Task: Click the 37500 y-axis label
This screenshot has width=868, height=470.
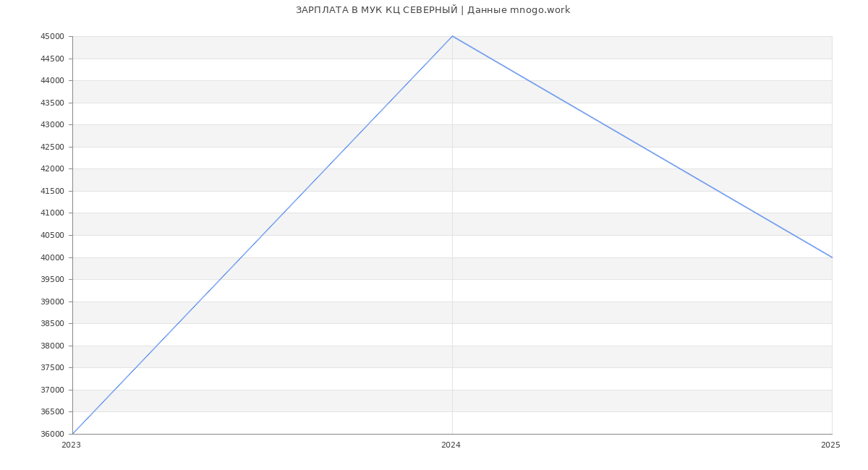Action: coord(53,367)
